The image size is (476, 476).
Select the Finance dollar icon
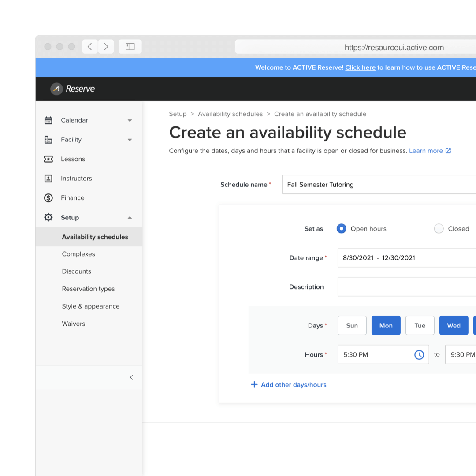pos(48,197)
